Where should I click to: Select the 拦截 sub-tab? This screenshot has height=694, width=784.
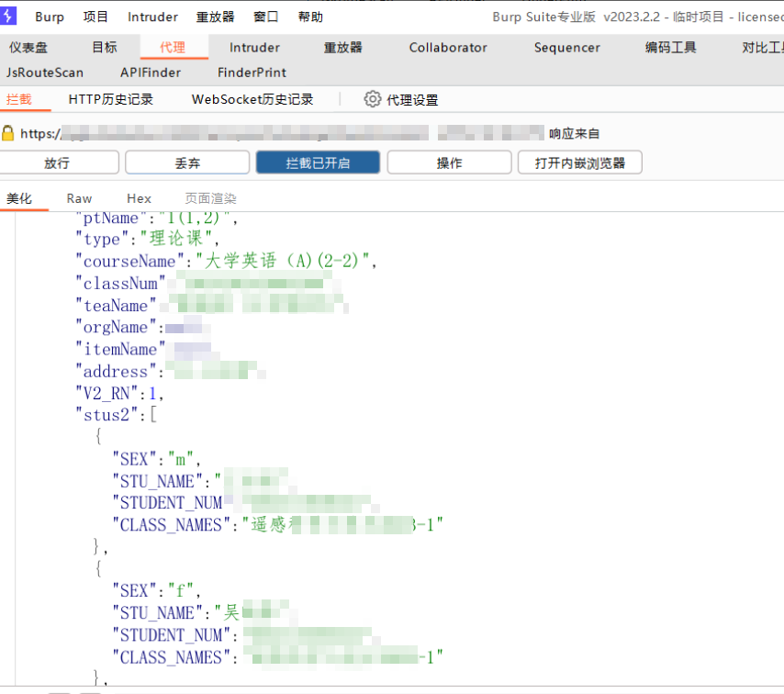coord(19,99)
